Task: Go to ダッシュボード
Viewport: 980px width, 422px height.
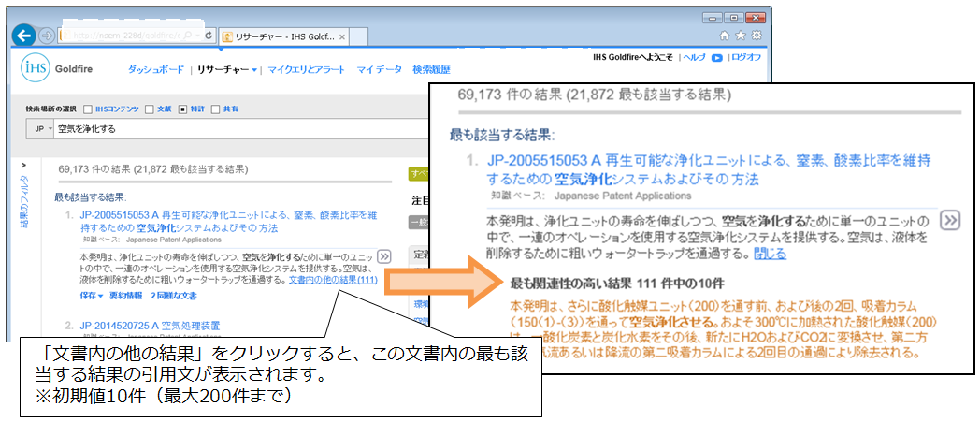Action: [x=156, y=70]
